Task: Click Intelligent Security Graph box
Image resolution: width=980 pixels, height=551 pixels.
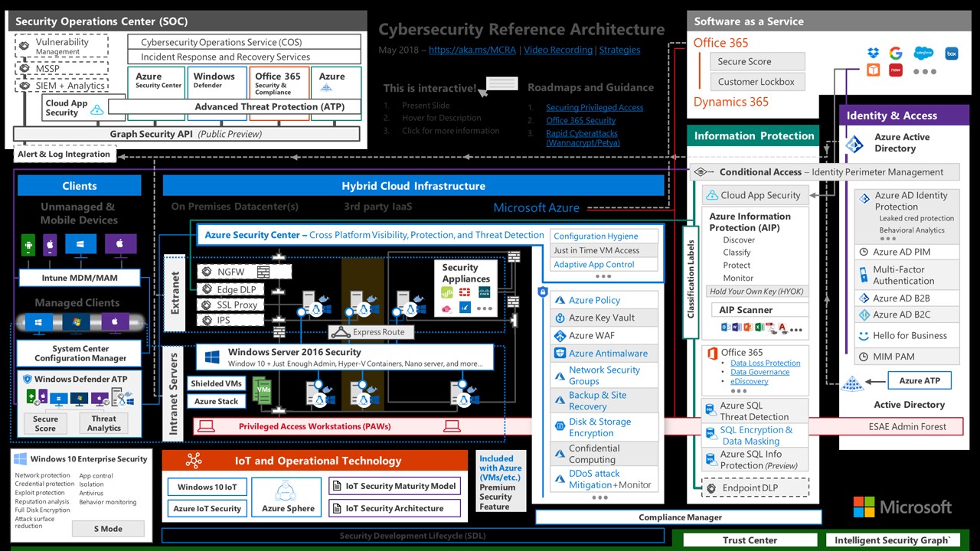Action: pos(893,540)
